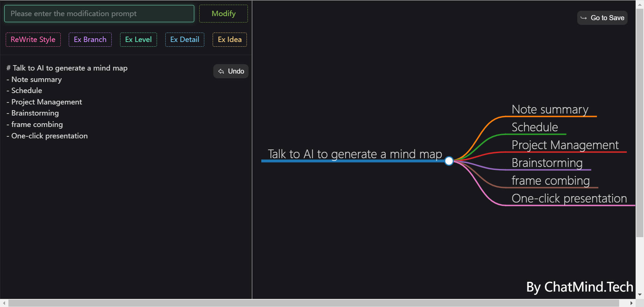
Task: Expand branches using Ex Branch
Action: 90,39
